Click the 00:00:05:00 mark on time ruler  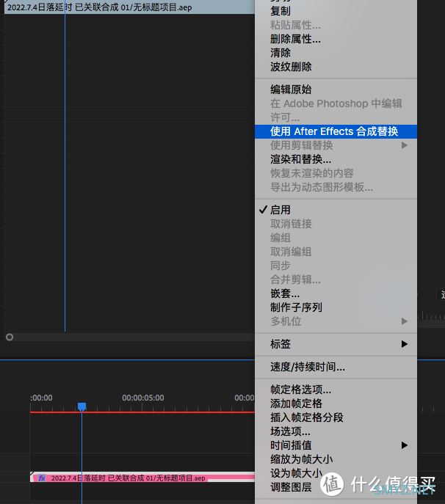coord(143,398)
